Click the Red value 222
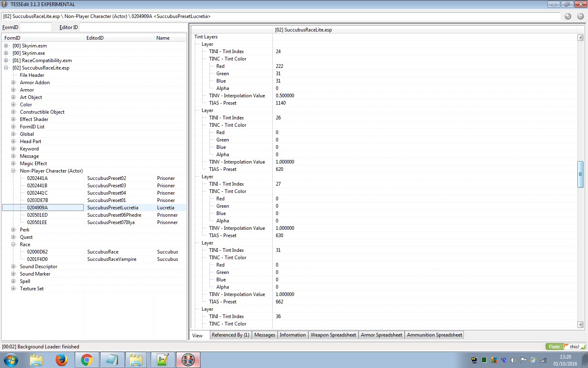This screenshot has height=368, width=588. point(279,66)
